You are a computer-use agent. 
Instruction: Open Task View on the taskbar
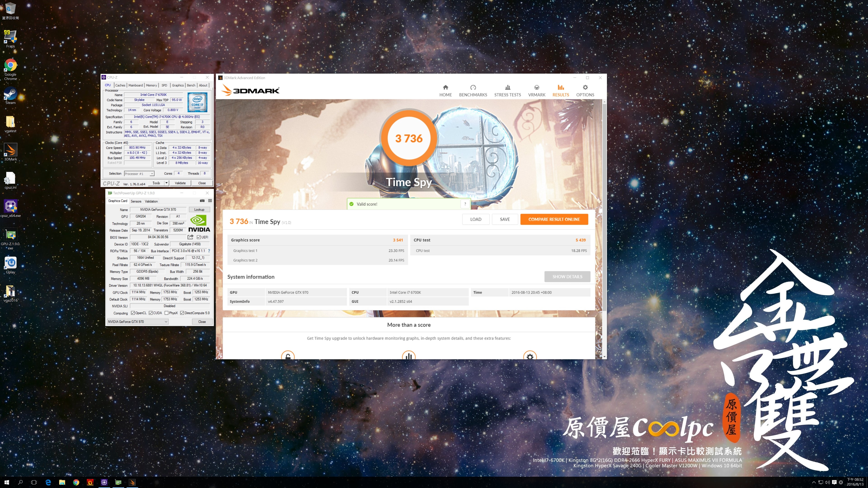click(34, 482)
